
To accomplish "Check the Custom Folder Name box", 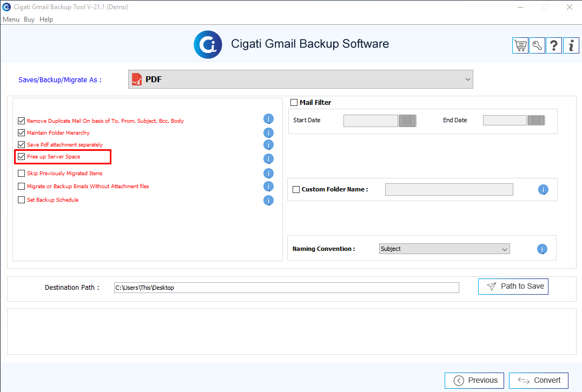I will pyautogui.click(x=296, y=189).
